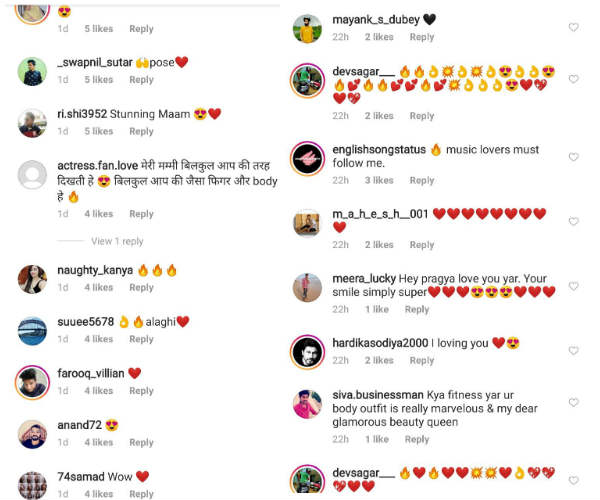Image resolution: width=600 pixels, height=500 pixels.
Task: Like the bottom devsagar___ comment
Action: [x=573, y=480]
